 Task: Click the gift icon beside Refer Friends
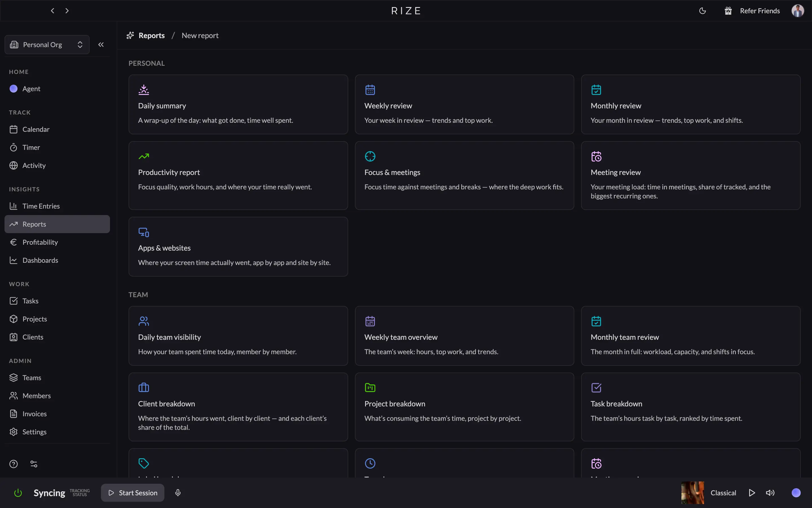(x=728, y=11)
